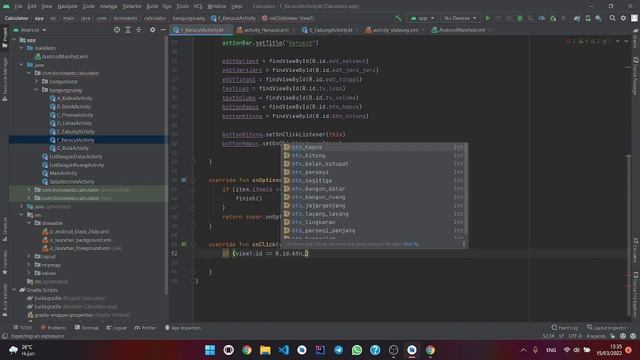Click the green Debug bug icon
This screenshot has width=640, height=360.
coord(520,18)
